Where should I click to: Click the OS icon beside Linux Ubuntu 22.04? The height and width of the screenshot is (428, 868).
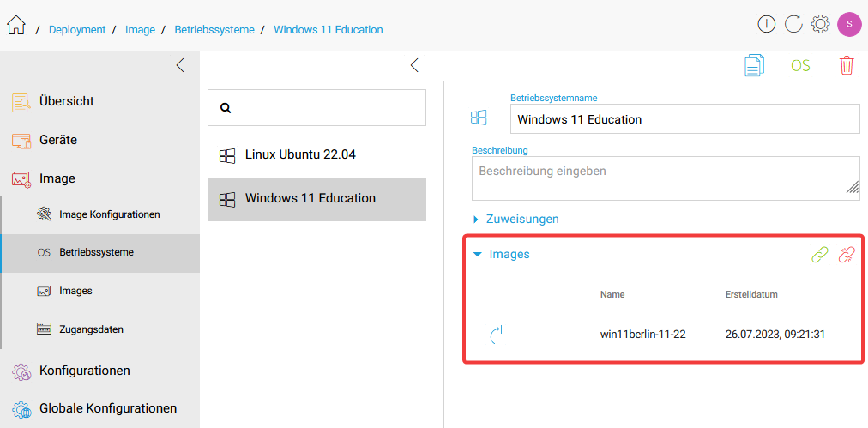[x=227, y=155]
